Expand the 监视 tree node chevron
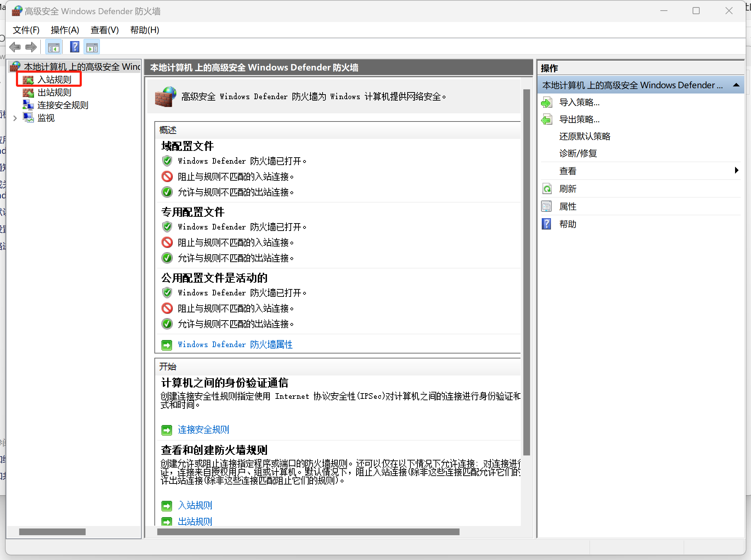Image resolution: width=751 pixels, height=560 pixels. click(15, 118)
